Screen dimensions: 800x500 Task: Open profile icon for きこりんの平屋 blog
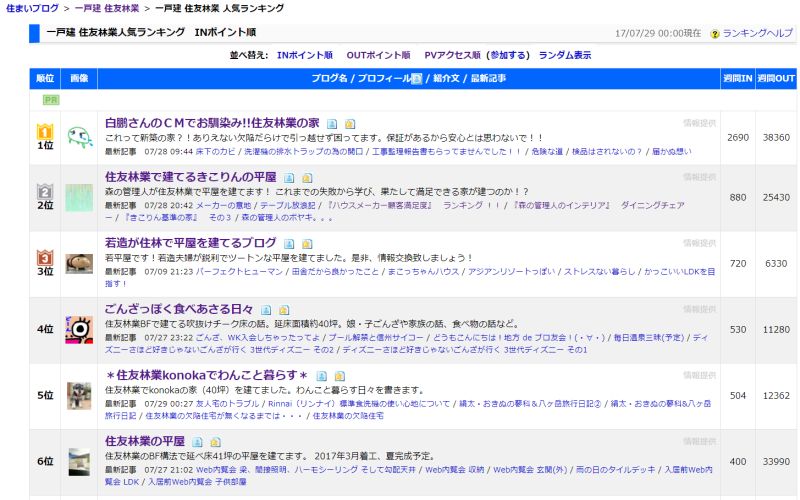pyautogui.click(x=289, y=178)
